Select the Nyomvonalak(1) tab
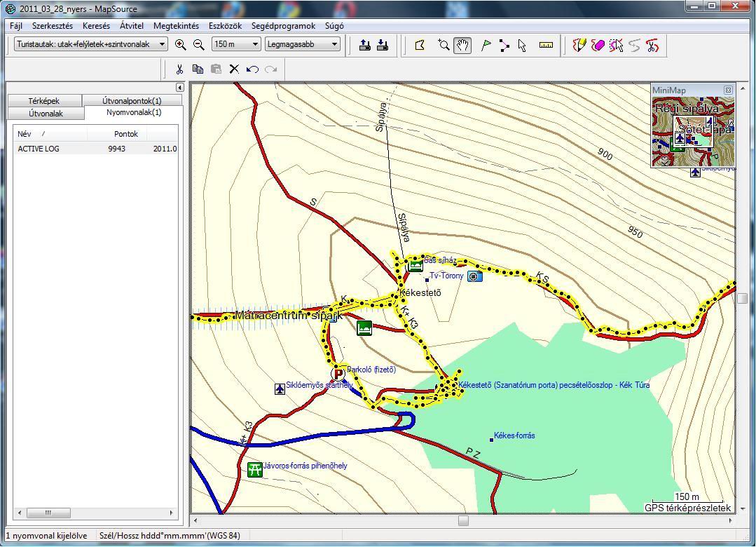Screen dimensions: 756x547 click(x=134, y=112)
